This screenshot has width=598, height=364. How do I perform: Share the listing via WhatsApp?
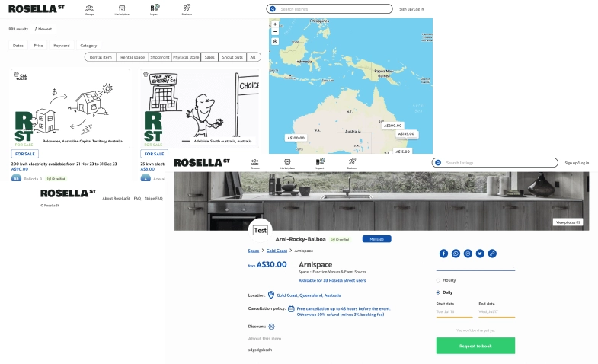[x=456, y=254]
